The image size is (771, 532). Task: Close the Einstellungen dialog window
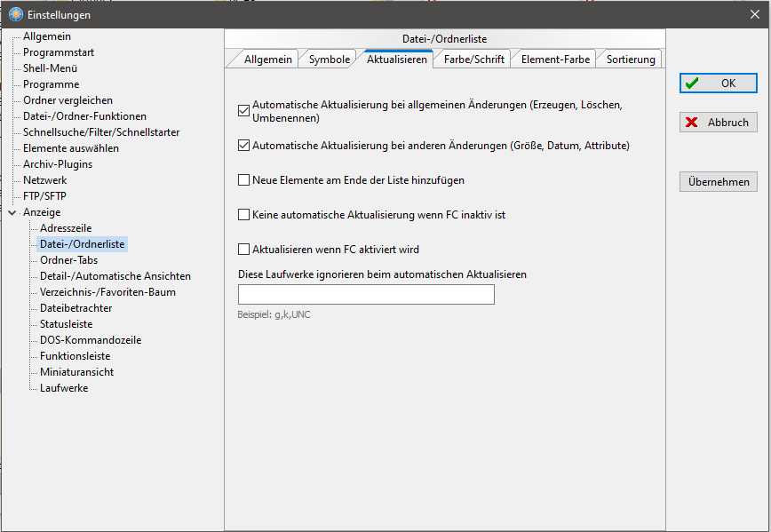[x=754, y=14]
